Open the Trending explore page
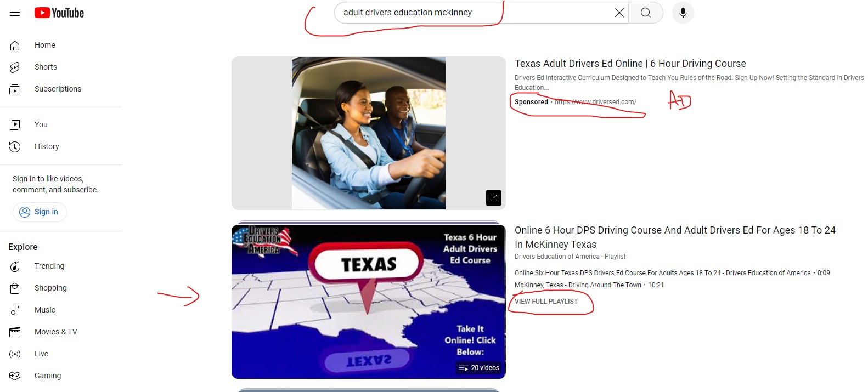 point(49,266)
